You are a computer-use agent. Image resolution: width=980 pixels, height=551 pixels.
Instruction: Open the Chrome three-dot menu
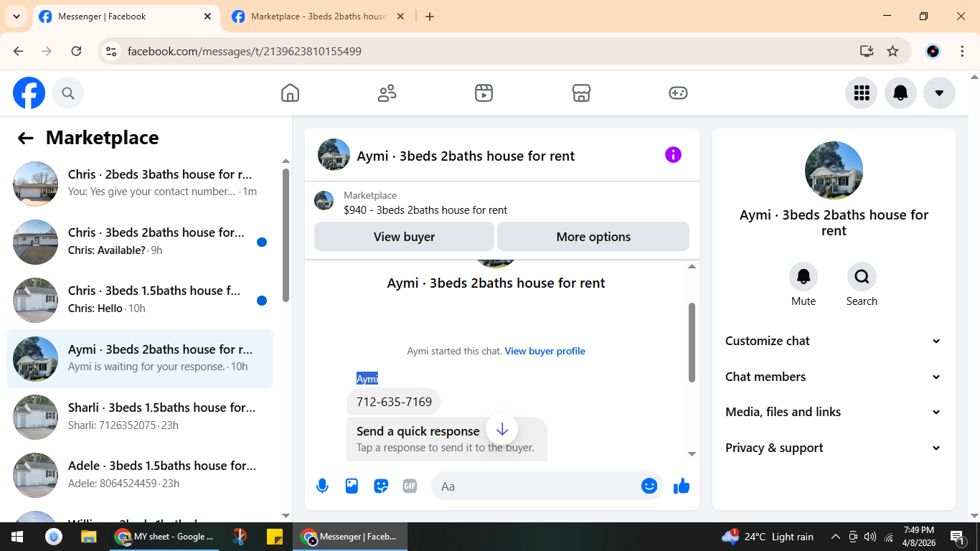[962, 51]
